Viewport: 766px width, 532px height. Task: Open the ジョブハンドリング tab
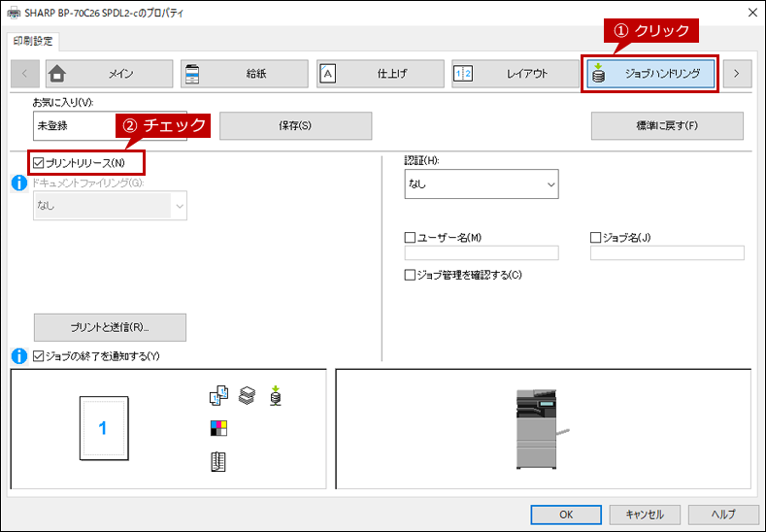[x=650, y=74]
